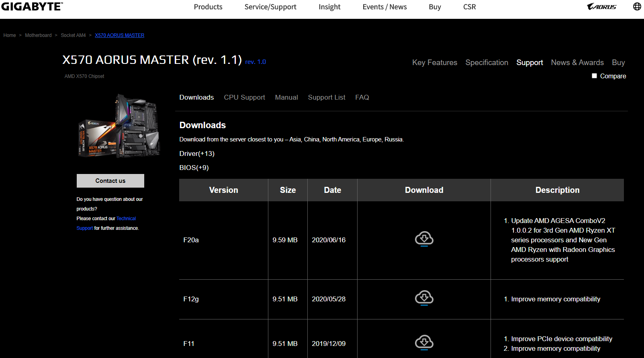This screenshot has width=644, height=358.
Task: Download the F20a BIOS file
Action: coord(424,239)
